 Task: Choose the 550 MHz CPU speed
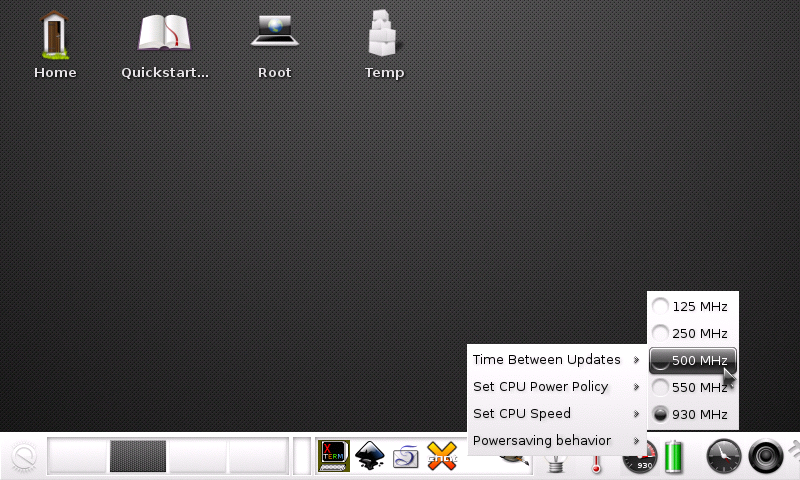click(x=692, y=387)
